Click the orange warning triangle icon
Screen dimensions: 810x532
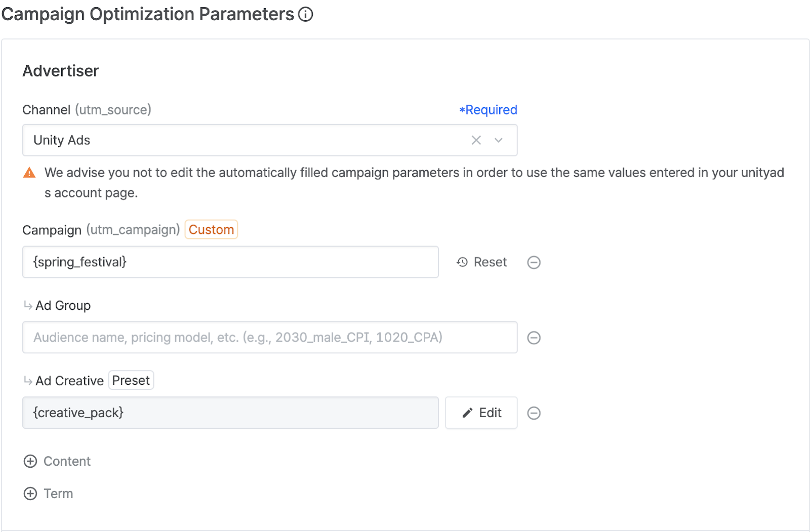coord(29,173)
